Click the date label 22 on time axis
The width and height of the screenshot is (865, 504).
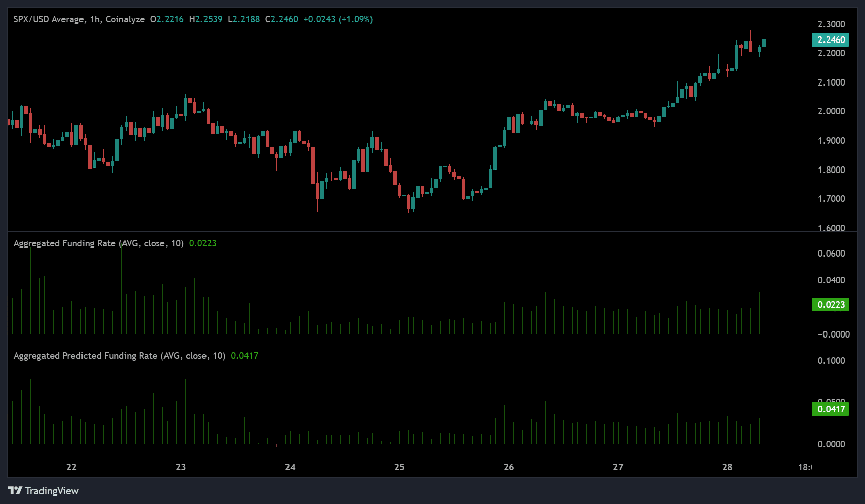tap(71, 467)
